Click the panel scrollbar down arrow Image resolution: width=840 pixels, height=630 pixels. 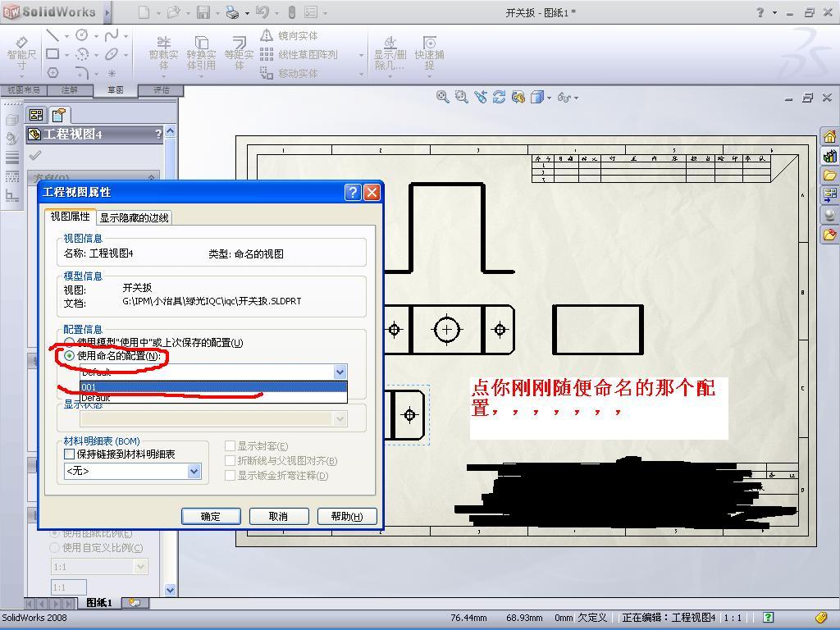(x=171, y=590)
